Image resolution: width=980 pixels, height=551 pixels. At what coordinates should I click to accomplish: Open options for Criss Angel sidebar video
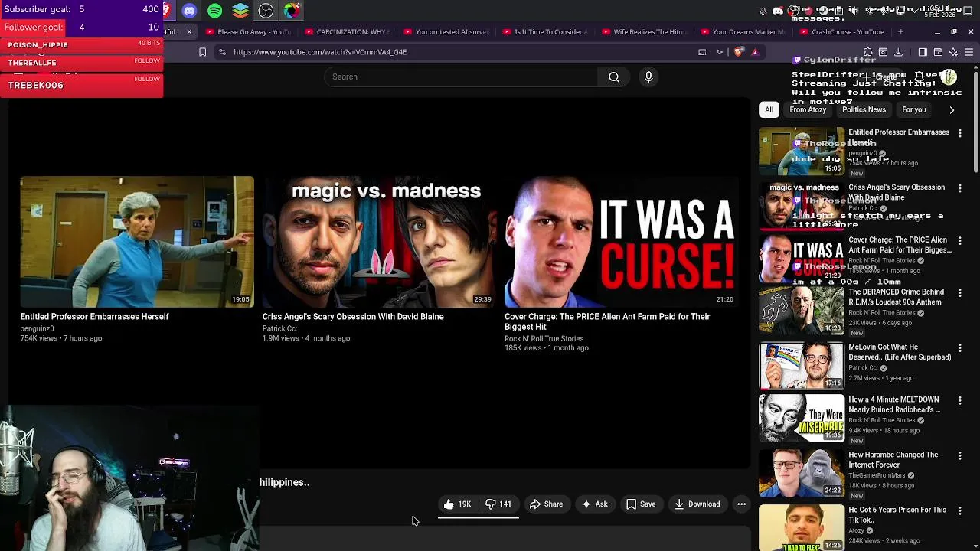[x=960, y=188]
